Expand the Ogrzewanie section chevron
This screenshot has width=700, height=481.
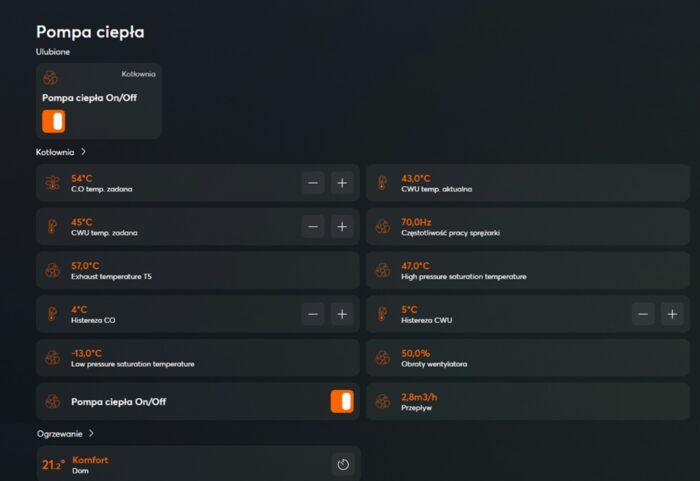point(91,434)
